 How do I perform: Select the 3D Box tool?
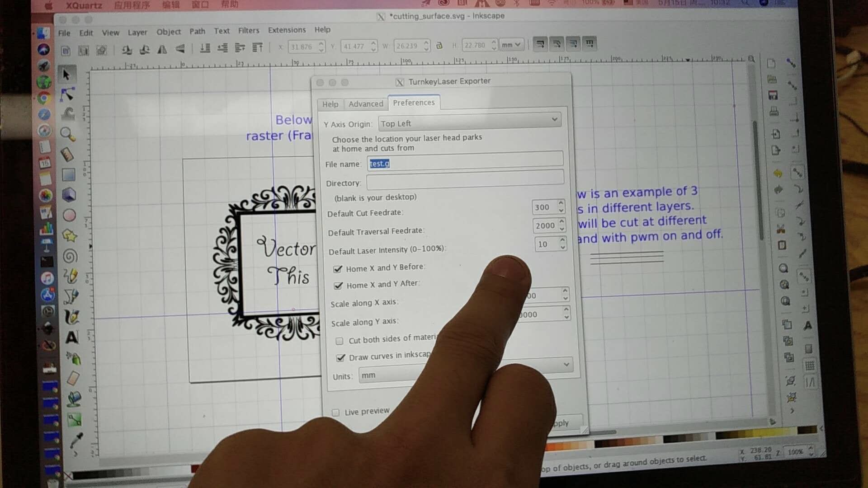click(69, 195)
